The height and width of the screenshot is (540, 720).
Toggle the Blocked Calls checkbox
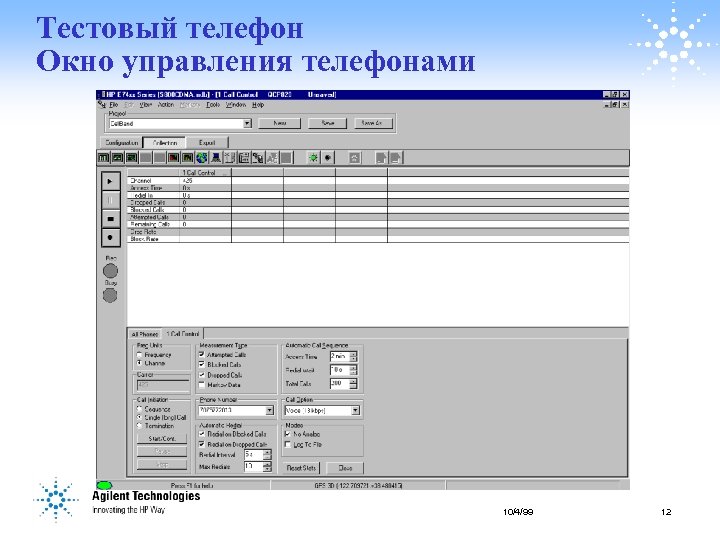202,365
